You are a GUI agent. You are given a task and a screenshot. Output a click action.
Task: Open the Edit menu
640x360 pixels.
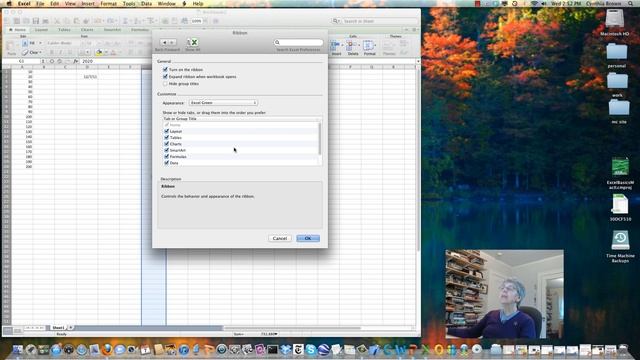click(x=54, y=4)
